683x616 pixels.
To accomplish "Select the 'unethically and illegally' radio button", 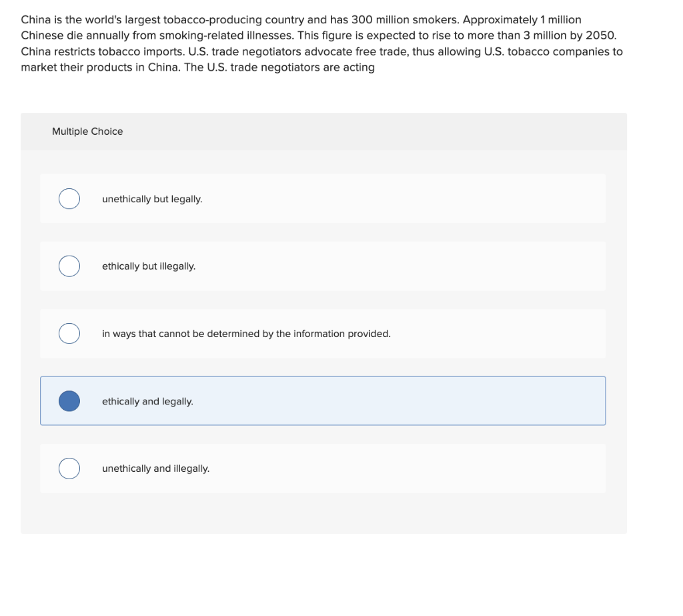I will pos(69,469).
